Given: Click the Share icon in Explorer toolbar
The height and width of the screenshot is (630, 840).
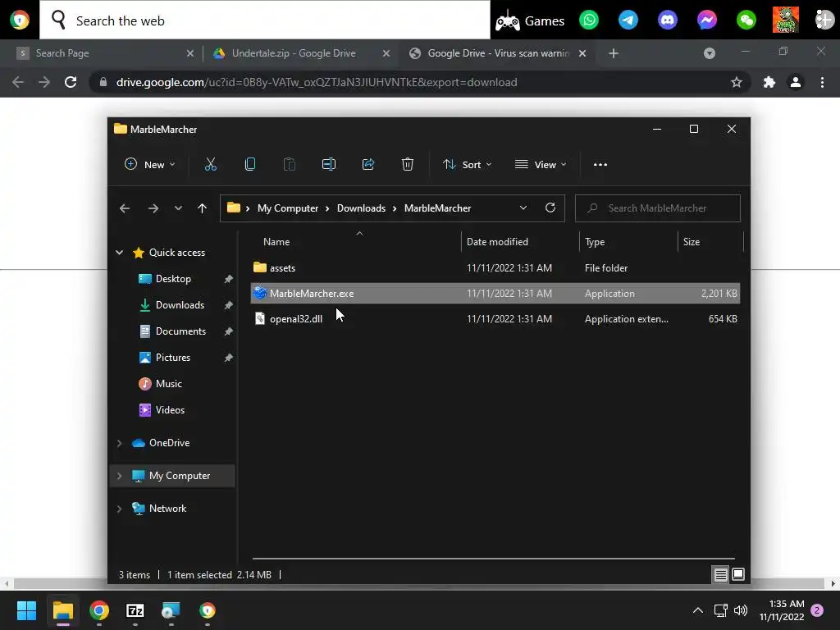Looking at the screenshot, I should (x=368, y=164).
